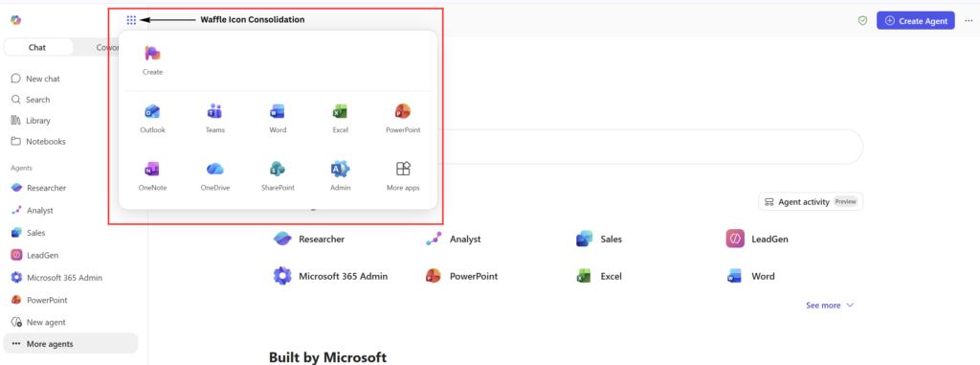Open PowerPoint in the app launcher panel

[403, 119]
